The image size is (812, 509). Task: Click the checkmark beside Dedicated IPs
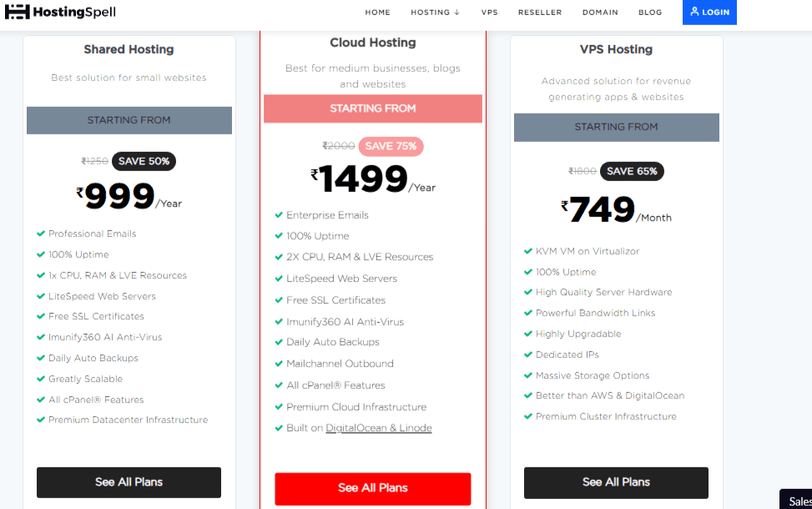[x=528, y=355]
